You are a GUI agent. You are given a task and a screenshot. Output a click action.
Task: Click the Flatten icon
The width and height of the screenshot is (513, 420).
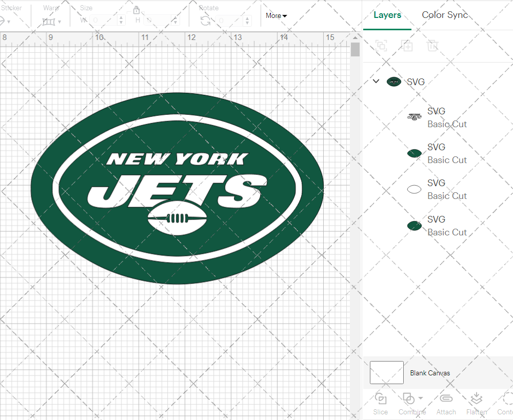[x=476, y=399]
